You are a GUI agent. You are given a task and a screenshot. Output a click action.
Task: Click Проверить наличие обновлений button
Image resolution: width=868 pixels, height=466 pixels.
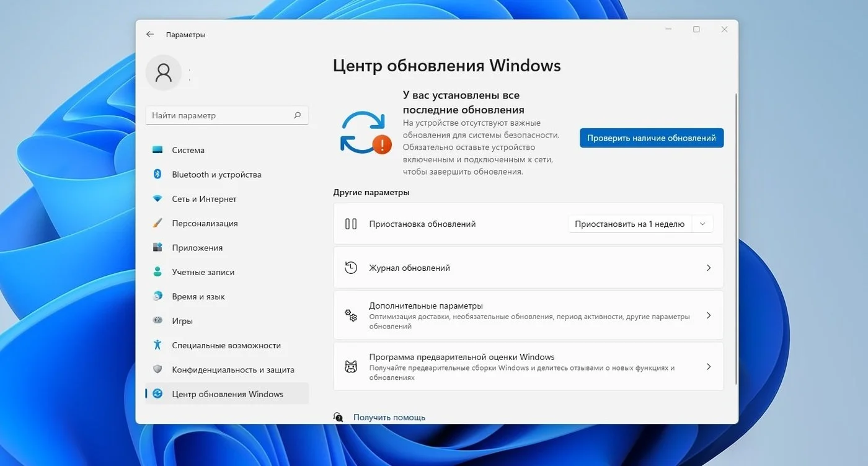[x=652, y=138]
